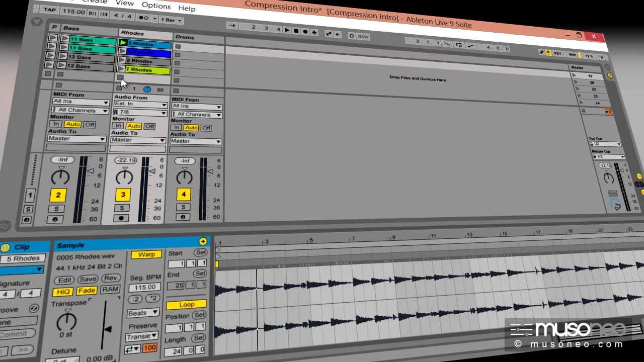Launch Master scene 22
644x362 pixels.
(579, 89)
